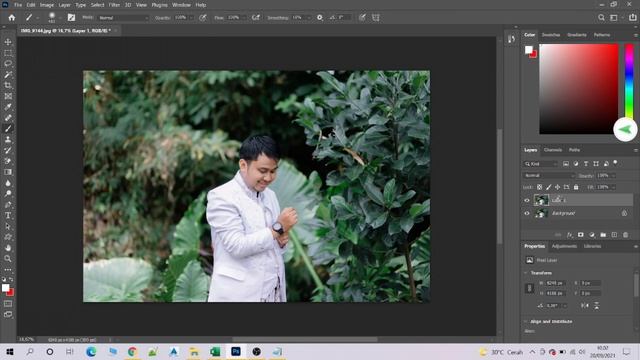The image size is (640, 360).
Task: Pick a color in the red color field
Action: pyautogui.click(x=579, y=89)
